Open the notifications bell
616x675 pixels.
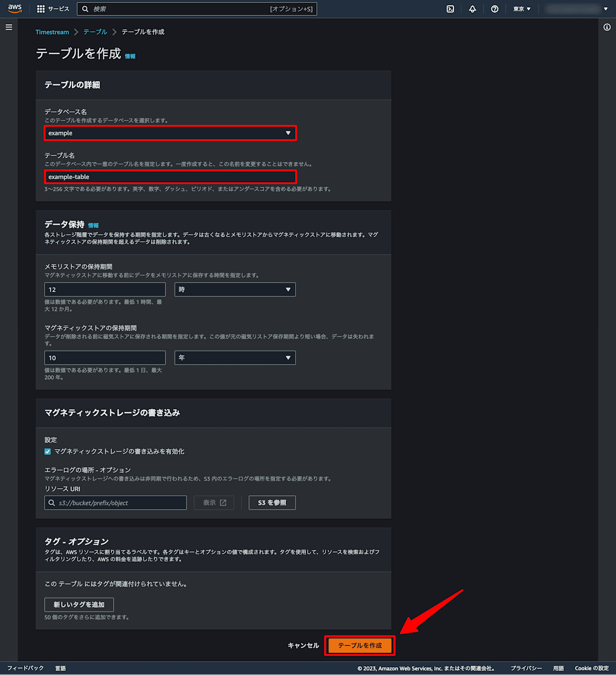(472, 9)
